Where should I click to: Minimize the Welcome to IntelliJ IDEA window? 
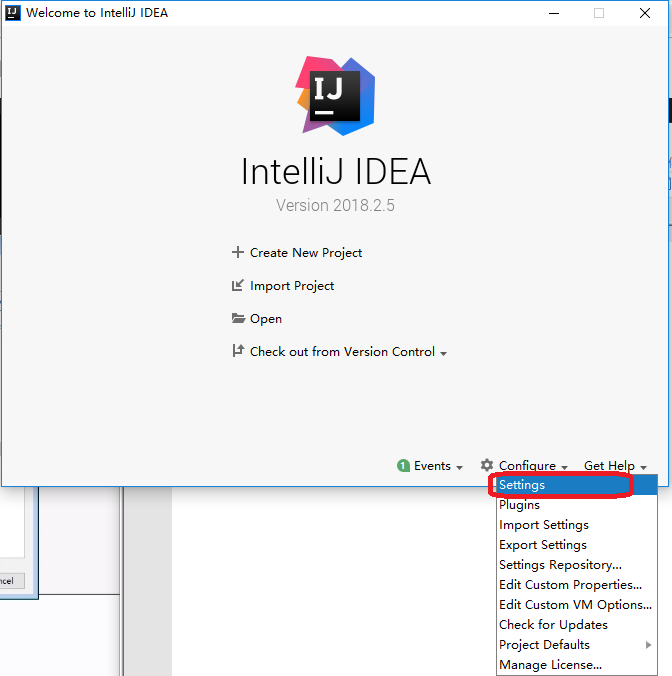[554, 13]
